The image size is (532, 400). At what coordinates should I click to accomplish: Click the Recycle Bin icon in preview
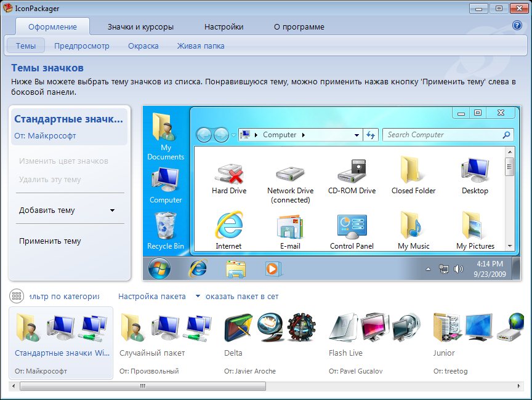165,226
